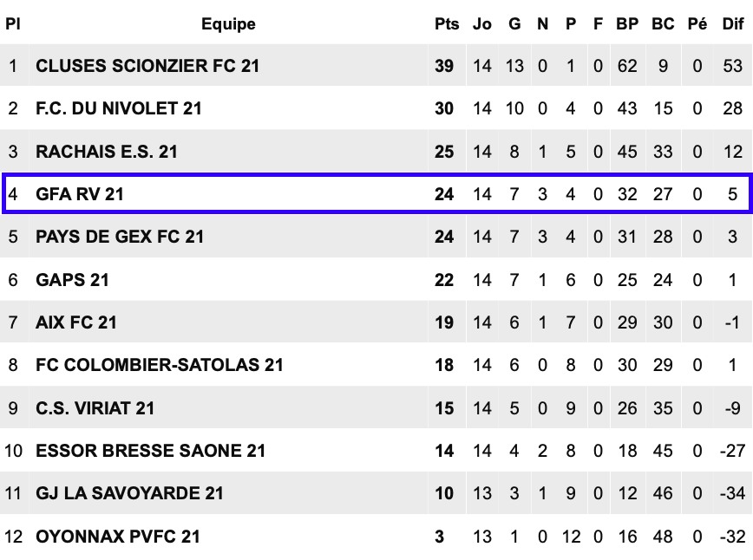Click the Dif column header

click(x=733, y=24)
